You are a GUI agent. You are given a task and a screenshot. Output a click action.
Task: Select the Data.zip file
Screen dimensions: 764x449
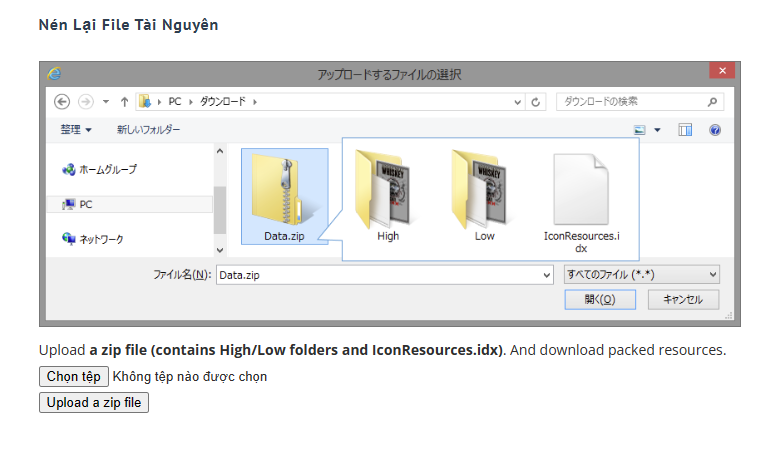pos(285,196)
